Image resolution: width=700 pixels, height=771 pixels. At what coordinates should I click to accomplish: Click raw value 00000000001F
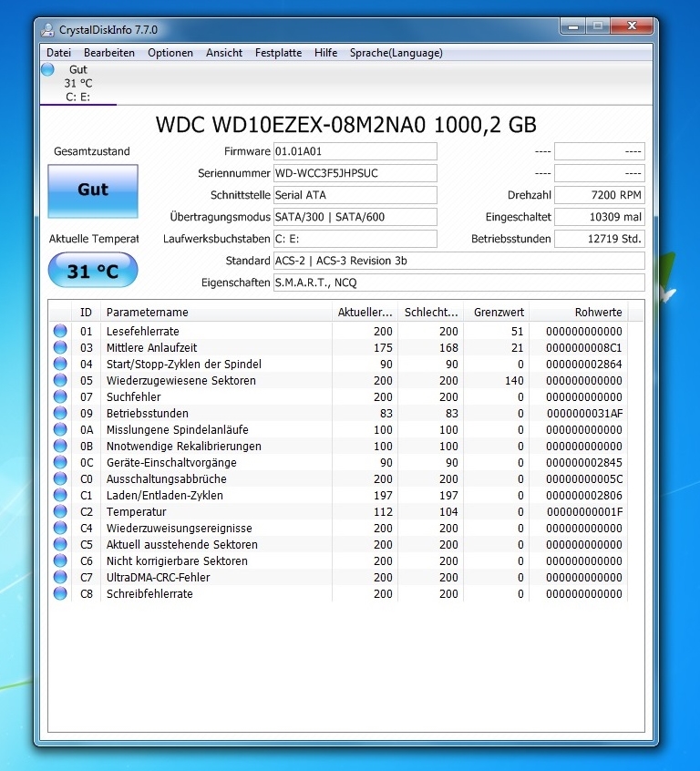tap(584, 512)
